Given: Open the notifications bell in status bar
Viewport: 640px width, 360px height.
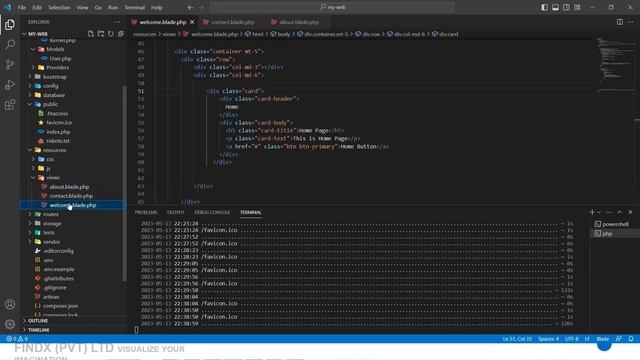Looking at the screenshot, I should (631, 339).
